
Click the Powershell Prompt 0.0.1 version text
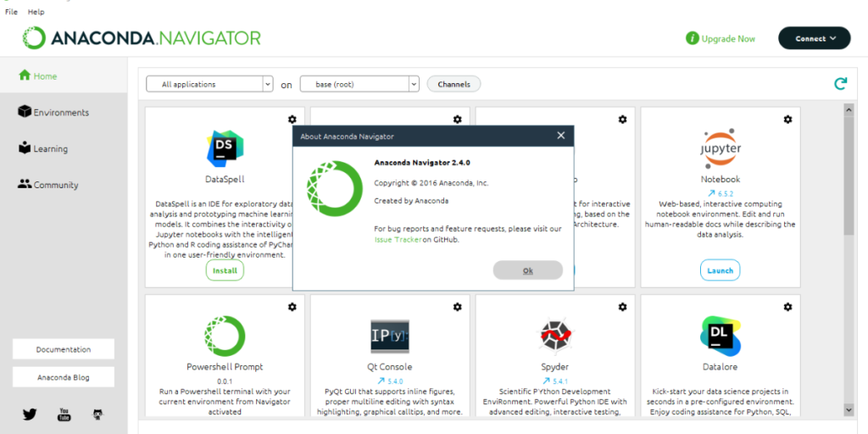[225, 381]
